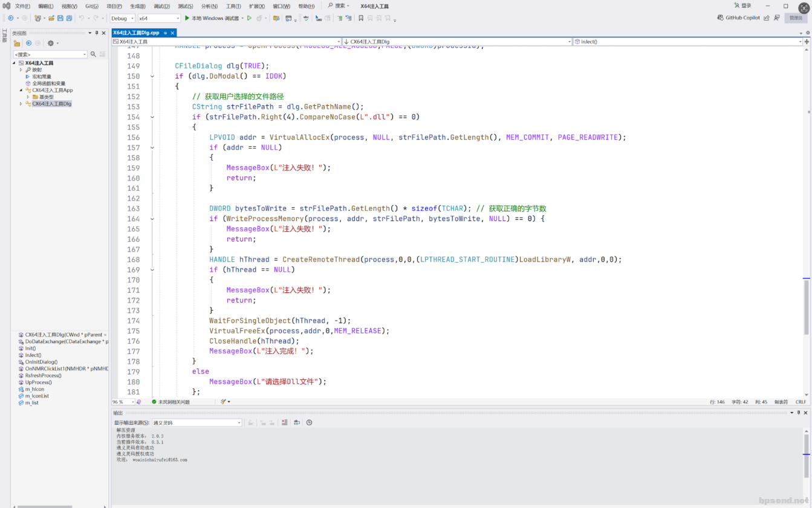
Task: Pin the X64注入工具Dlg.cpp tab
Action: coord(165,33)
